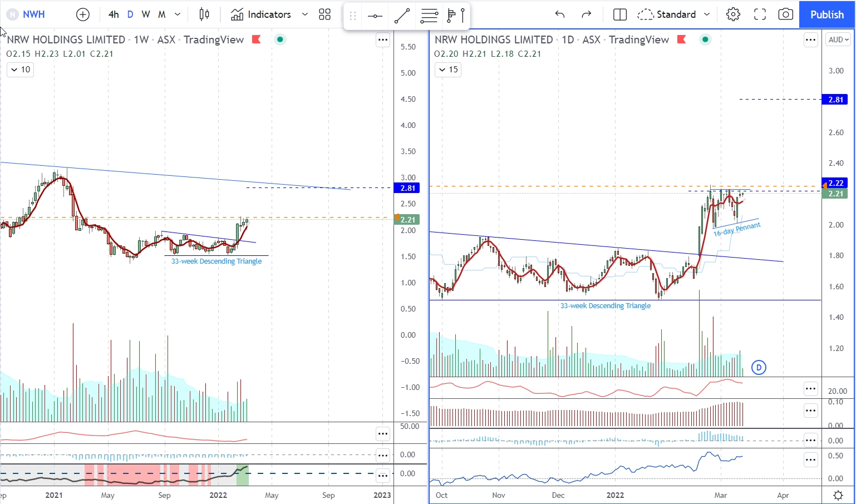Take a chart snapshot with camera icon
Image resolution: width=856 pixels, height=504 pixels.
(x=785, y=14)
